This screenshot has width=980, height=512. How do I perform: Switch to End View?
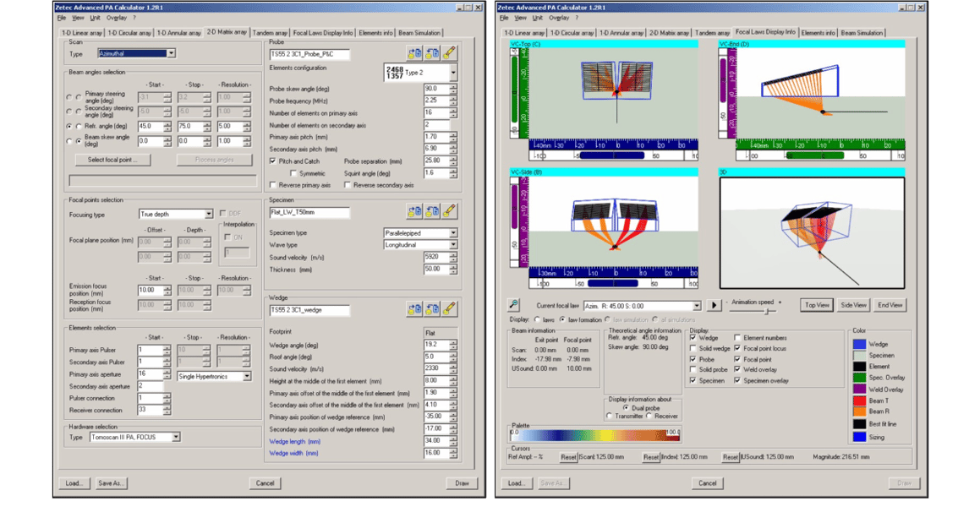890,305
